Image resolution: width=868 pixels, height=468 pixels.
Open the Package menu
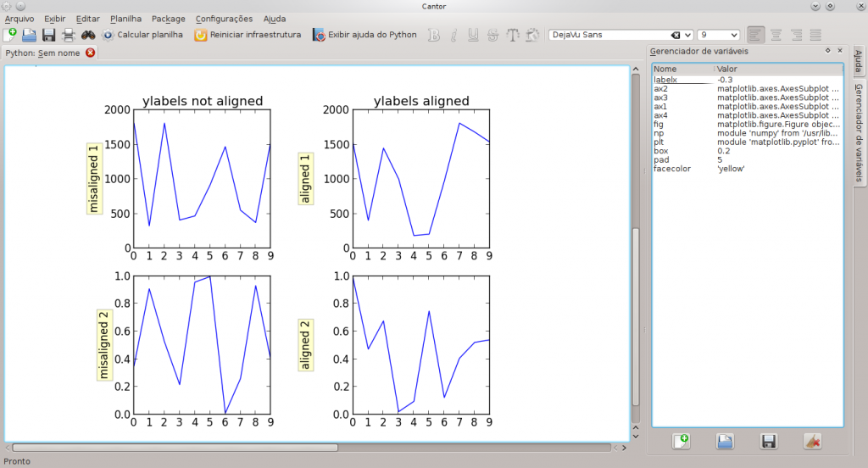tap(169, 19)
